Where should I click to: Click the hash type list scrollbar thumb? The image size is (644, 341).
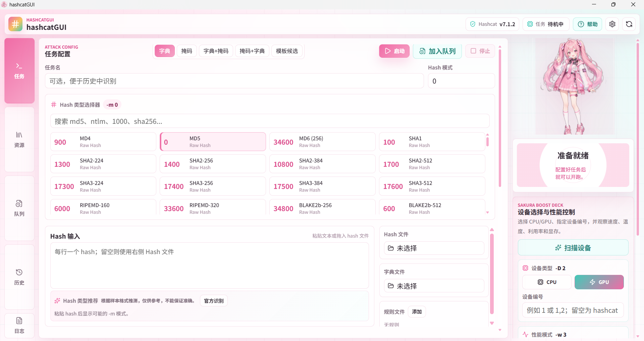click(487, 141)
